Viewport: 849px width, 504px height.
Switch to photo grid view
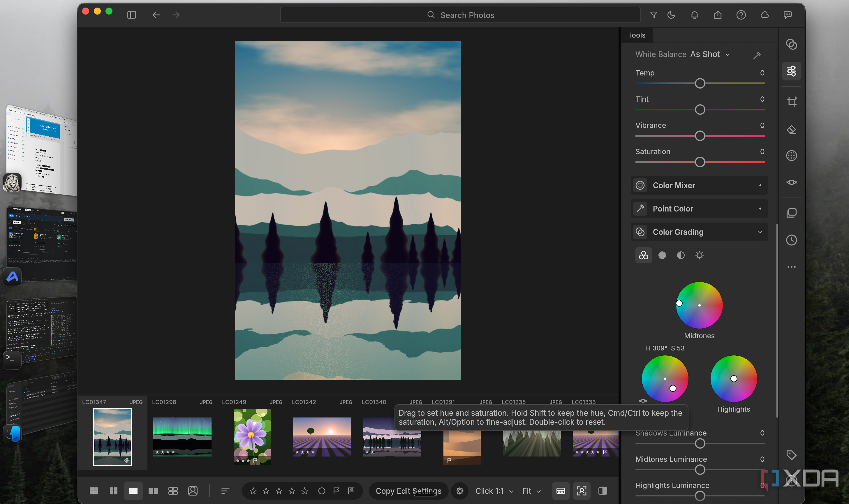94,491
